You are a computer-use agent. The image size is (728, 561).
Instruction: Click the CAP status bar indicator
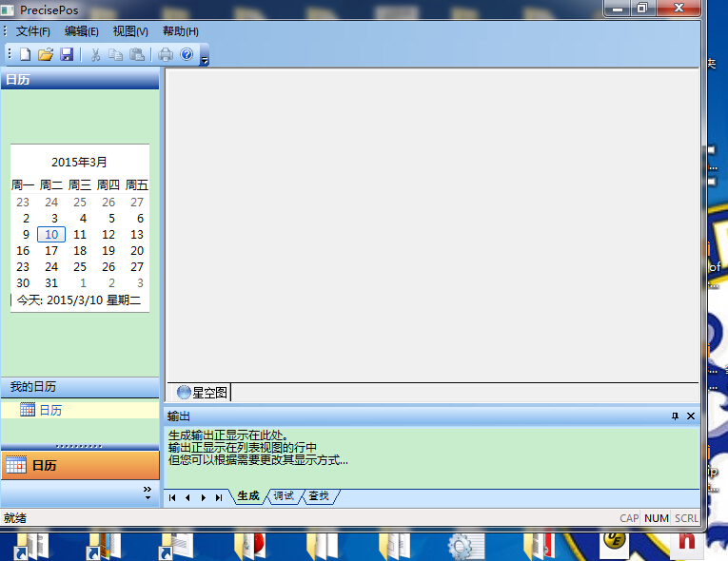(629, 518)
